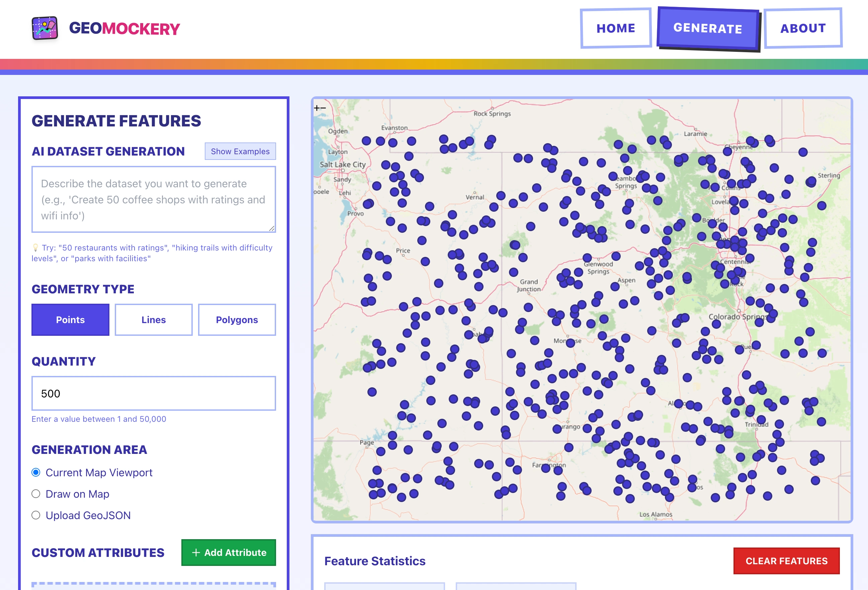Expand Show Examples for AI datasets
Viewport: 868px width, 590px height.
[240, 151]
